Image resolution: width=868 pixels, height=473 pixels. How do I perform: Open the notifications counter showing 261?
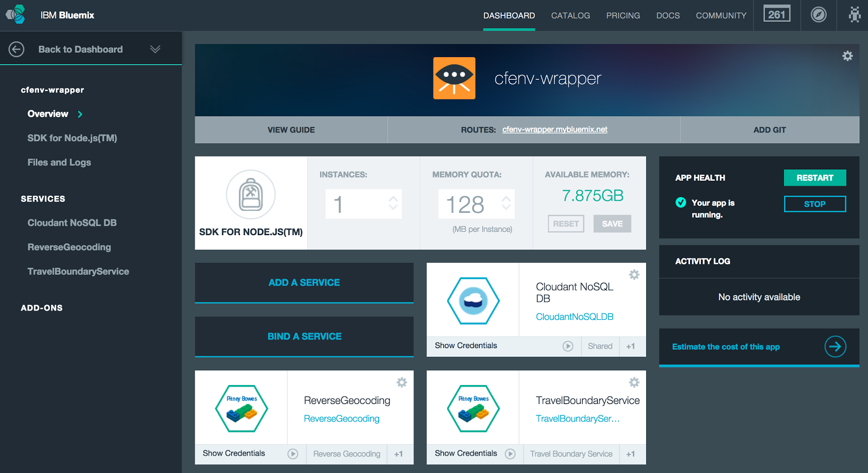pos(777,14)
